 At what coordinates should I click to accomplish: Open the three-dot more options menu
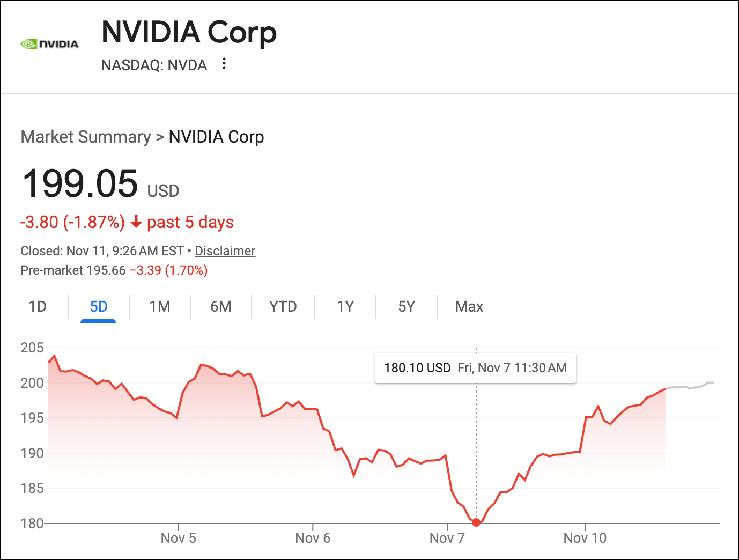pos(224,64)
